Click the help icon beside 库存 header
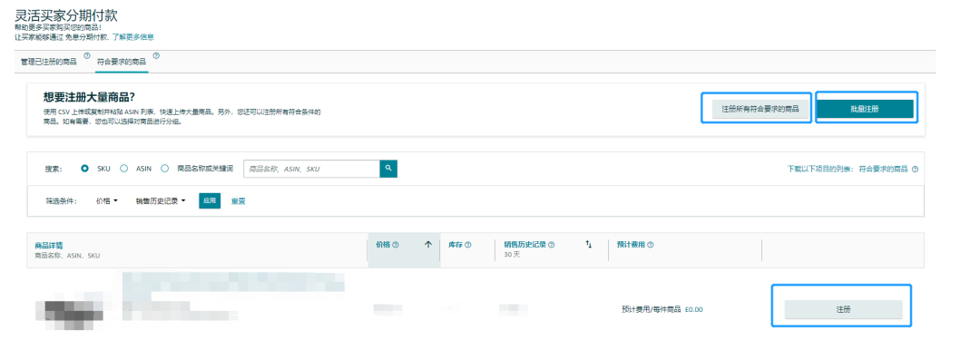 pyautogui.click(x=467, y=245)
